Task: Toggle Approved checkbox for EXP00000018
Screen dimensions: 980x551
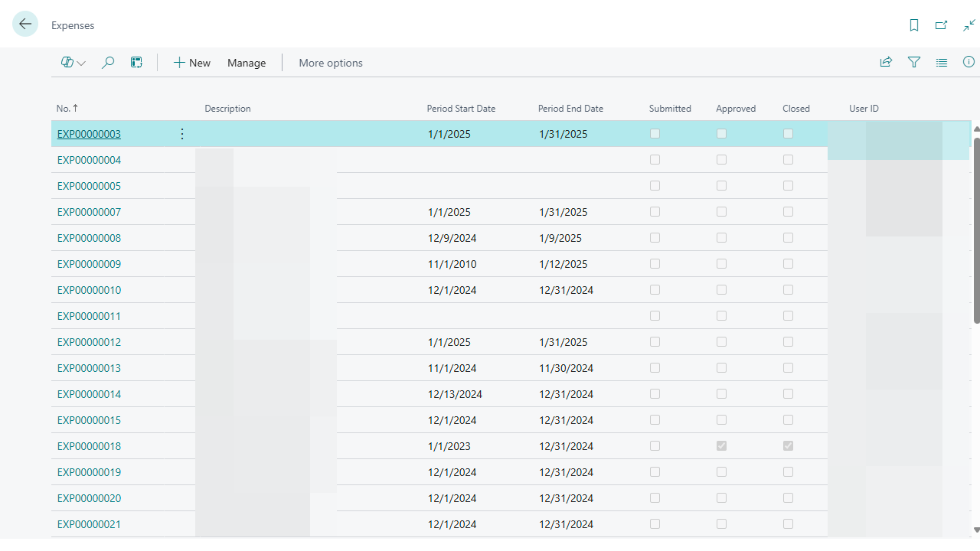Action: (x=721, y=445)
